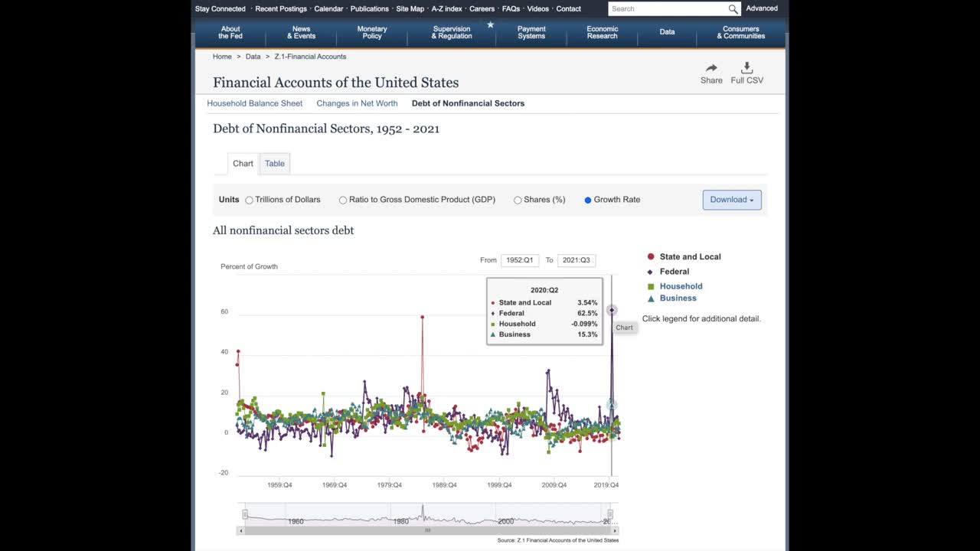Open Videos link
980x551 pixels.
(538, 9)
